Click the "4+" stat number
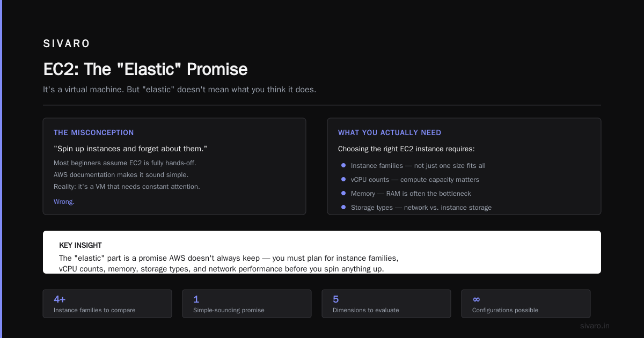 pyautogui.click(x=60, y=299)
